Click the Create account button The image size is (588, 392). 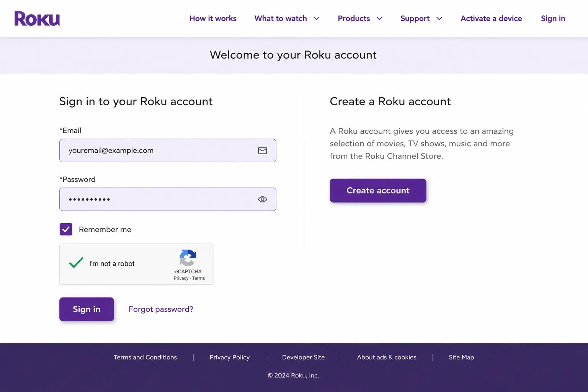[378, 191]
